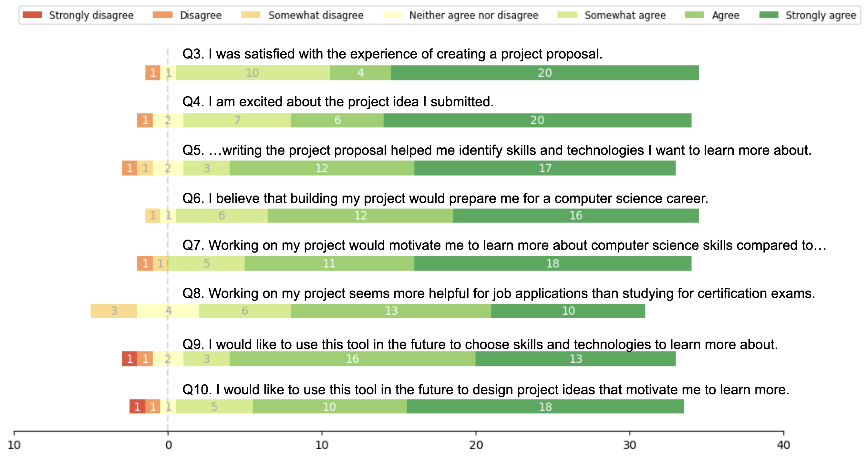
Task: Click the Q9 Strongly disagree red segment
Action: point(129,359)
